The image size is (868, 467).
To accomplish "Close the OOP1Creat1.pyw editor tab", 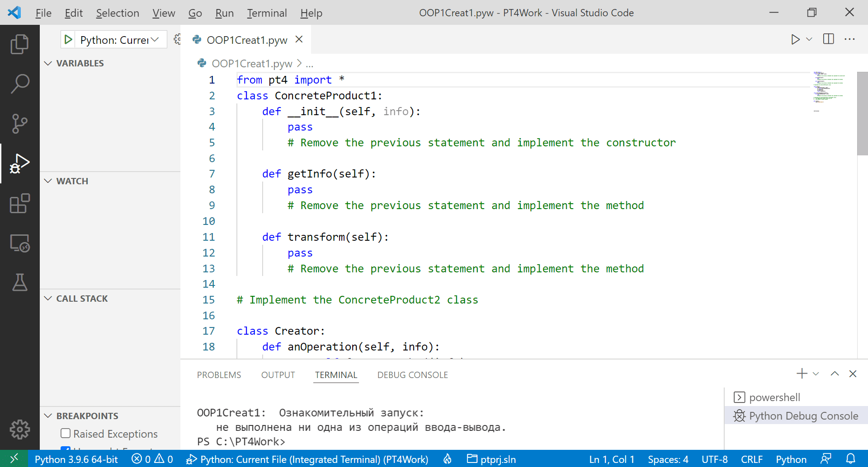I will (x=299, y=39).
